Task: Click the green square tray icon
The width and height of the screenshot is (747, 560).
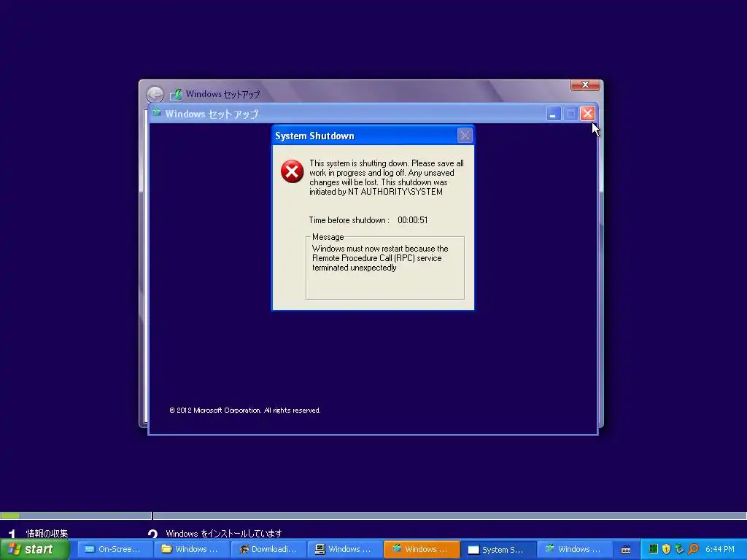Action: [654, 549]
